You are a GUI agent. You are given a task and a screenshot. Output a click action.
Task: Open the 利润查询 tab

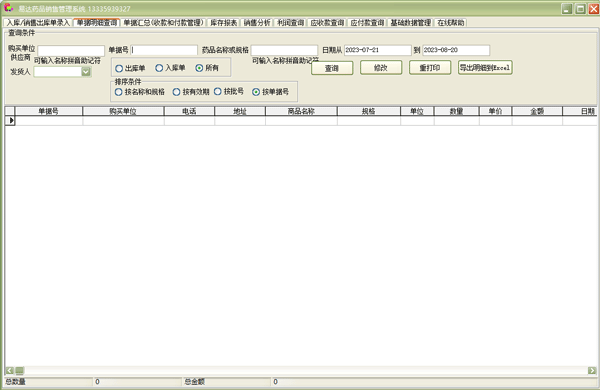click(290, 23)
